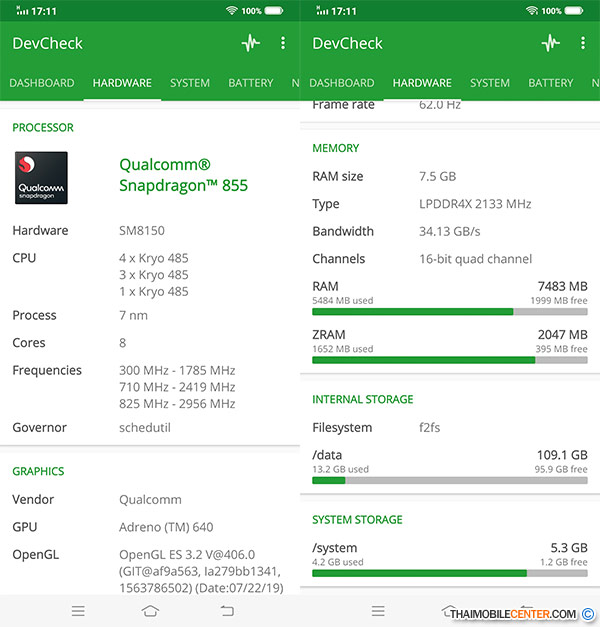
Task: Tap the /data storage usage bar
Action: pos(450,480)
